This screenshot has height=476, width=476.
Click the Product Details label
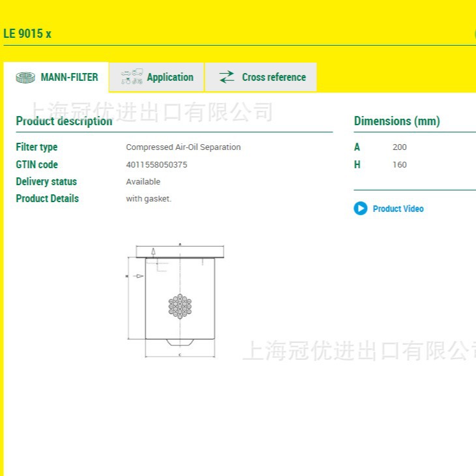[48, 198]
